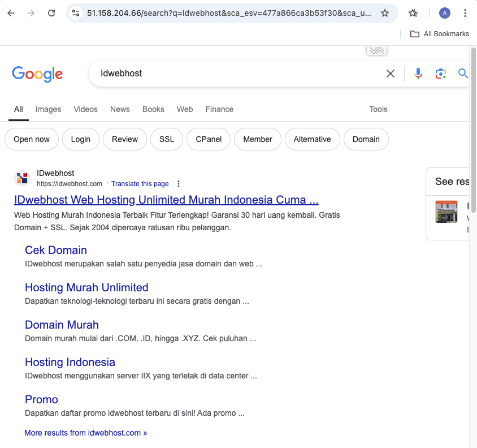Viewport: 477px width, 448px height.
Task: Open the Hosting Murah Unlimited sitelink
Action: click(86, 287)
